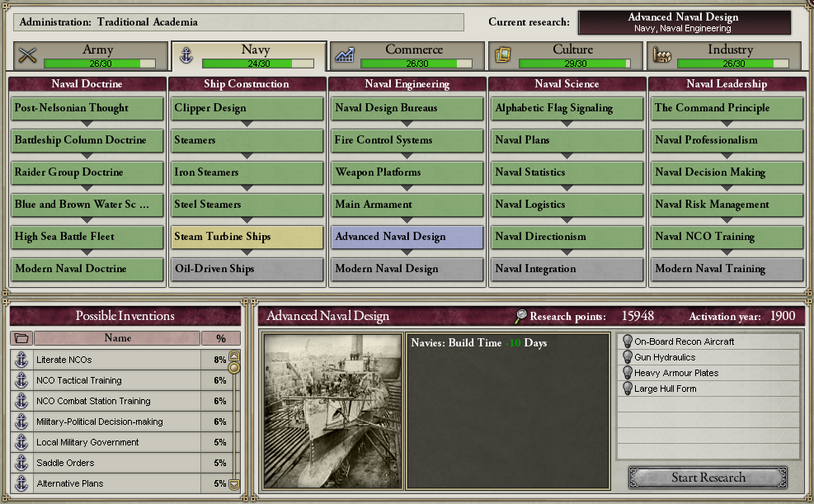Viewport: 814px width, 504px height.
Task: Click the folder icon in Possible Inventions
Action: click(x=21, y=338)
